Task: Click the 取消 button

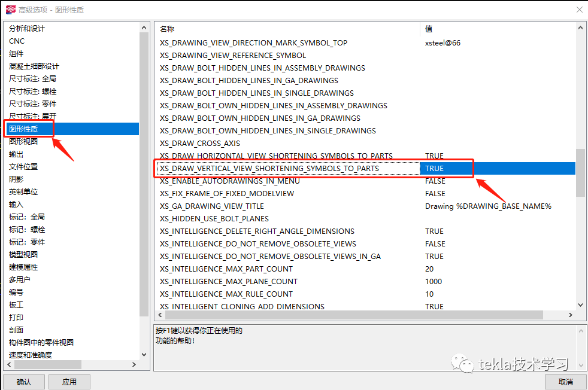Action: [x=565, y=382]
